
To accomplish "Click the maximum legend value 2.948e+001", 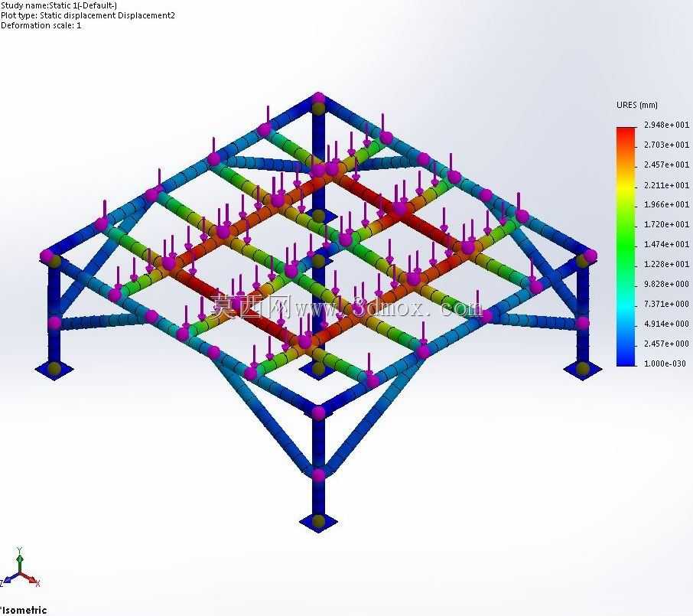I will (666, 125).
